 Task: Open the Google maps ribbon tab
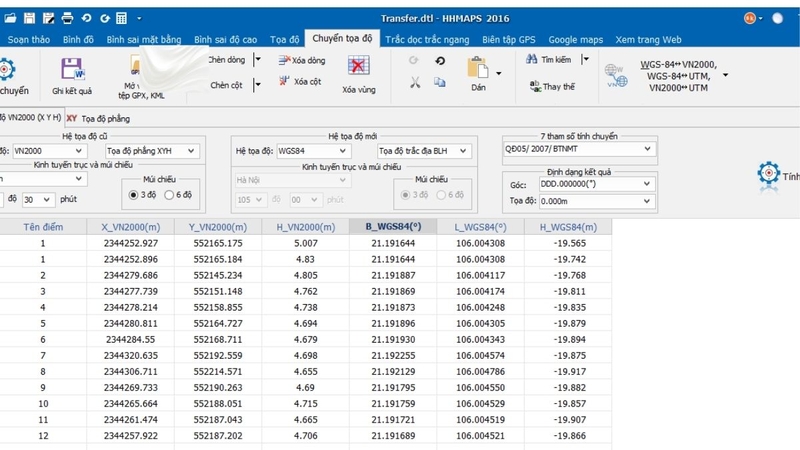coord(576,40)
